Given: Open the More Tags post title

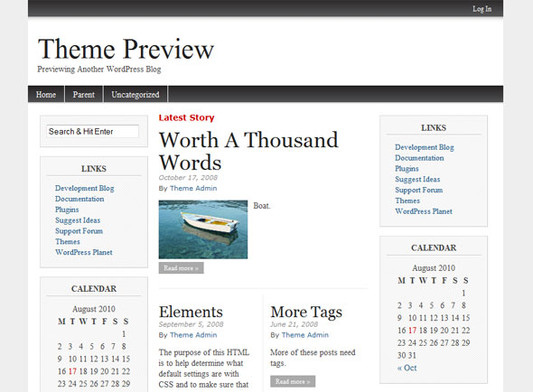Looking at the screenshot, I should 306,313.
